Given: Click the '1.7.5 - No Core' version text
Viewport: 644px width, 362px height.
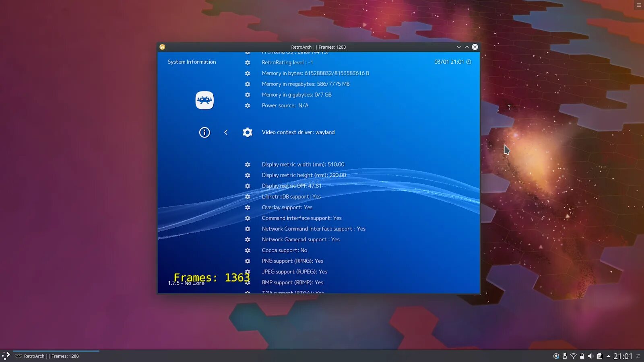Looking at the screenshot, I should (186, 283).
